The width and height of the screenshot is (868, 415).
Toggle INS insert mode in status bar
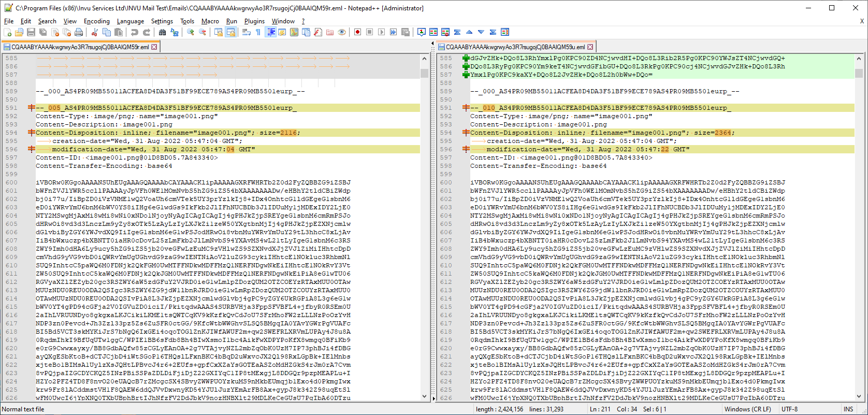tap(848, 409)
